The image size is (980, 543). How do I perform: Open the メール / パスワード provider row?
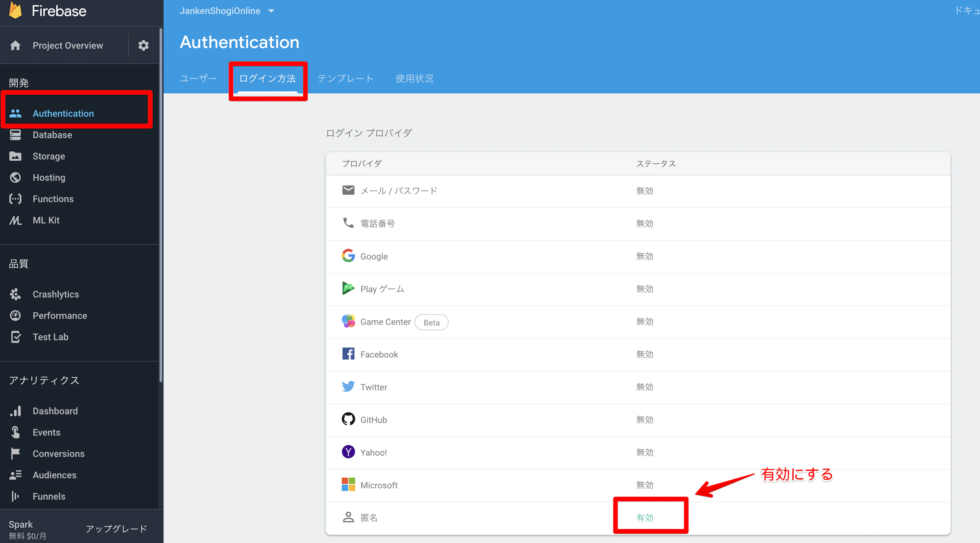pos(638,191)
